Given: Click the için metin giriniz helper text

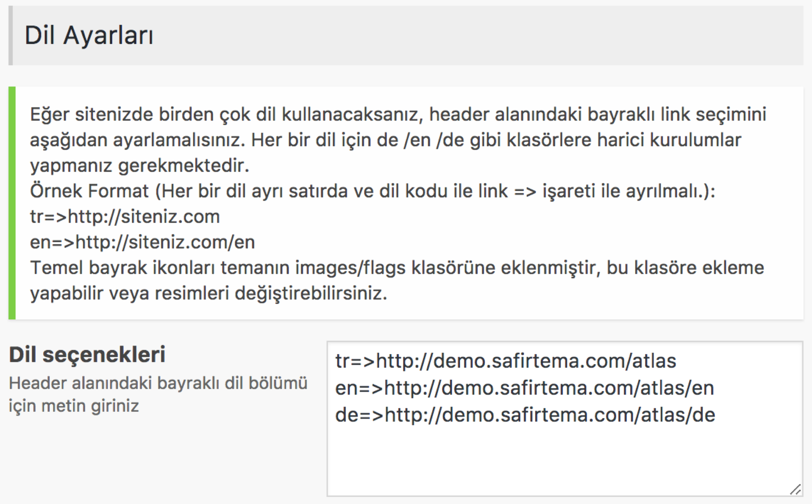Looking at the screenshot, I should [74, 406].
